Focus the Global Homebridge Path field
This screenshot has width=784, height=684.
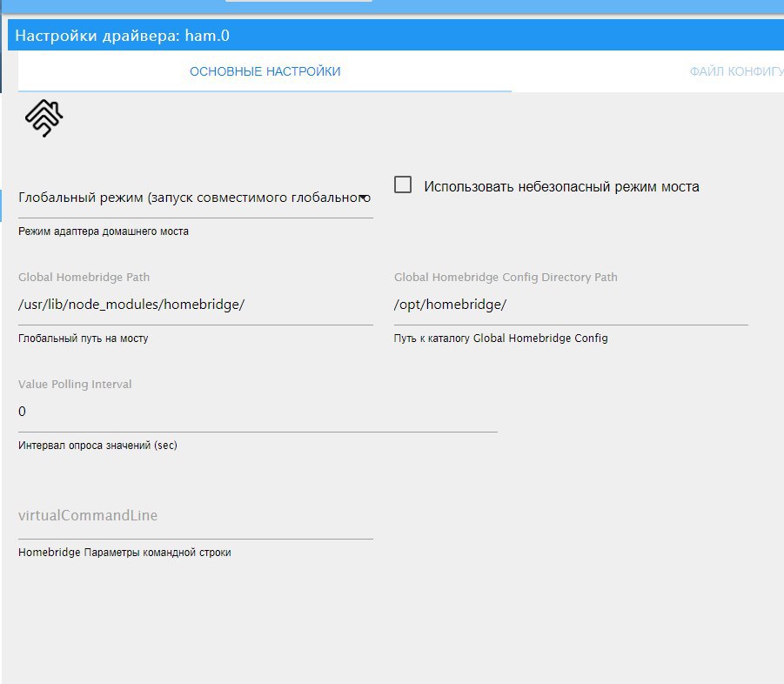pos(196,305)
